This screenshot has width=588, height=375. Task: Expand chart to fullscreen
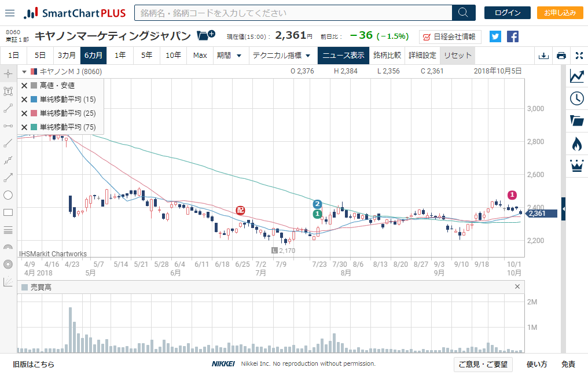pos(579,56)
